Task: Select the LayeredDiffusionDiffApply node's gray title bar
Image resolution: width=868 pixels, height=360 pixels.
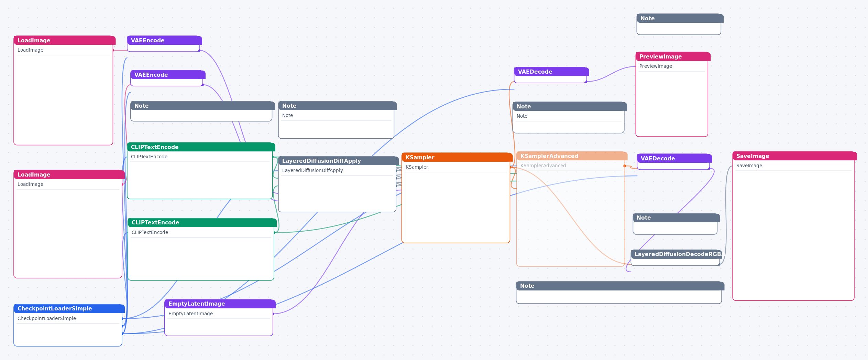Action: pyautogui.click(x=338, y=161)
